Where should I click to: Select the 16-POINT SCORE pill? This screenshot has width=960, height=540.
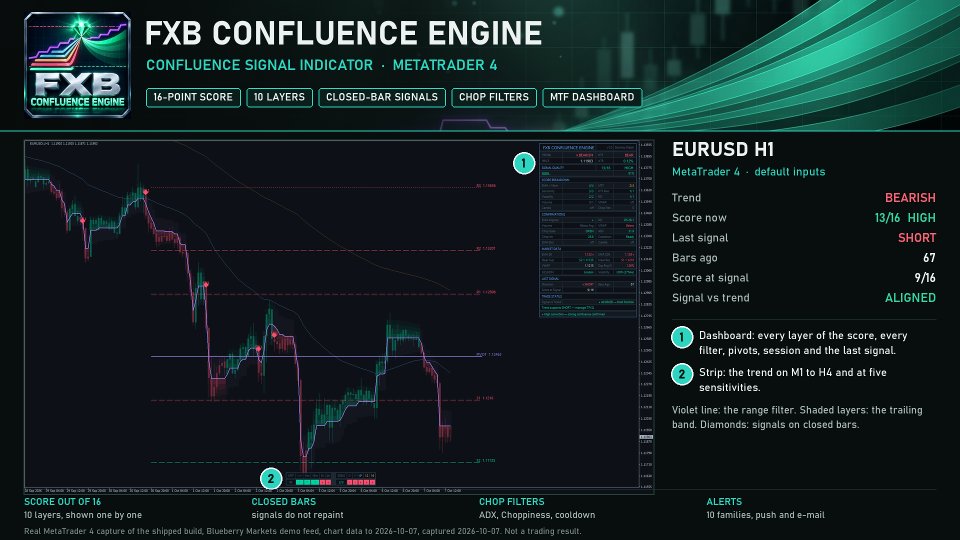pos(193,97)
